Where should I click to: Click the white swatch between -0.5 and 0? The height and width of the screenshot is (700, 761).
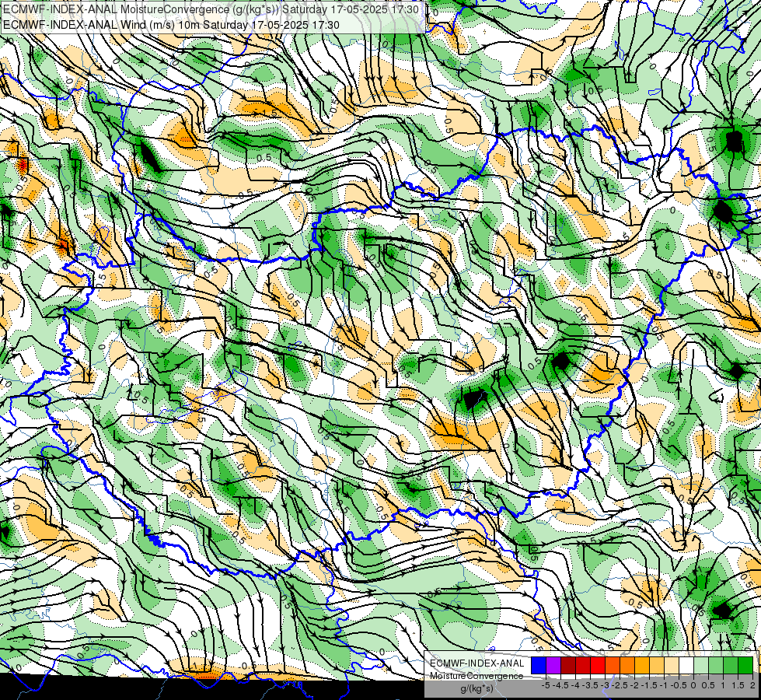point(686,666)
